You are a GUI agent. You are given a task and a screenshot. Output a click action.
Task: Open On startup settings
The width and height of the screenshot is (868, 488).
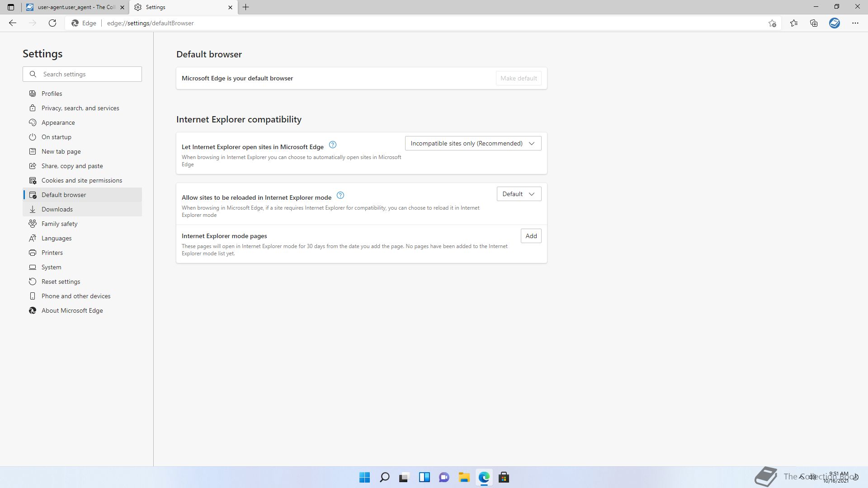pos(82,137)
